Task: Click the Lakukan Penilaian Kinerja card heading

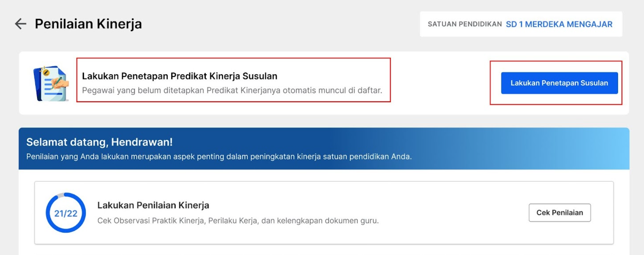Action: click(153, 205)
